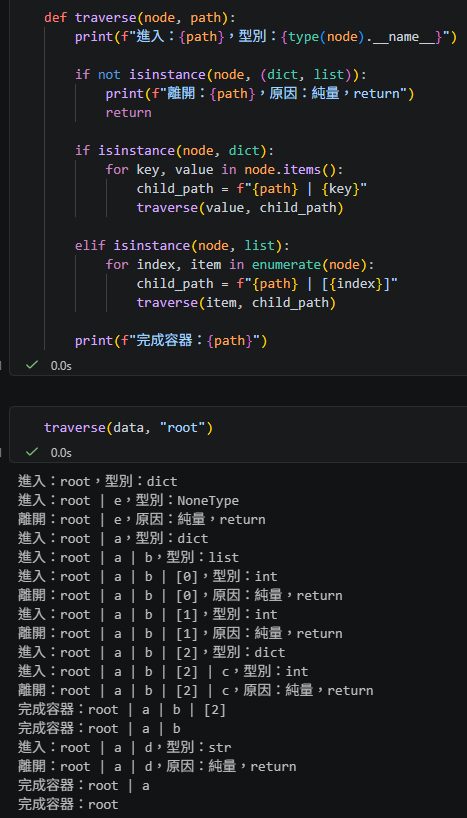Screen dimensions: 467x818
Task: Click output line '離開：root | a | d，原因：純量，return'
Action: (x=157, y=766)
